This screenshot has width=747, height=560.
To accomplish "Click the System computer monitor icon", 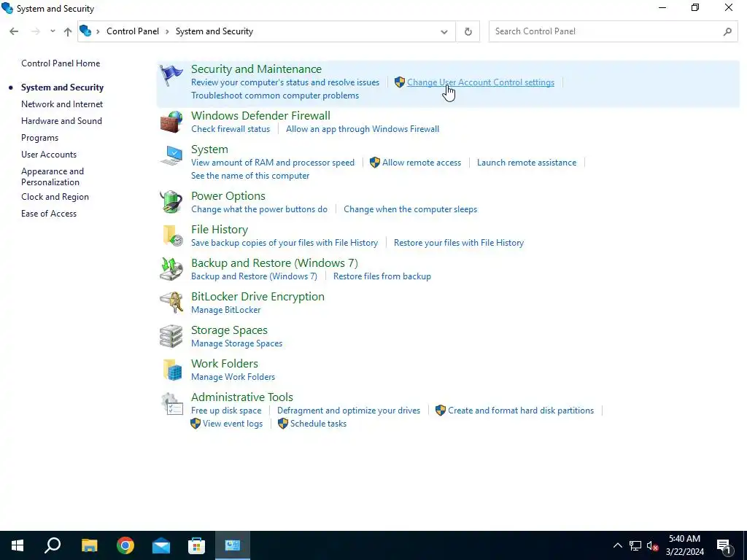I will 171,155.
